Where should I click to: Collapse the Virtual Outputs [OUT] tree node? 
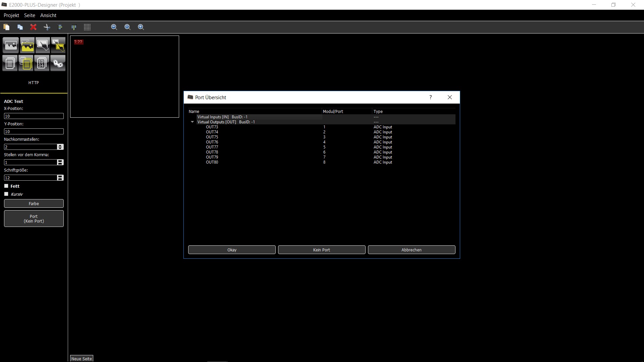pyautogui.click(x=193, y=122)
